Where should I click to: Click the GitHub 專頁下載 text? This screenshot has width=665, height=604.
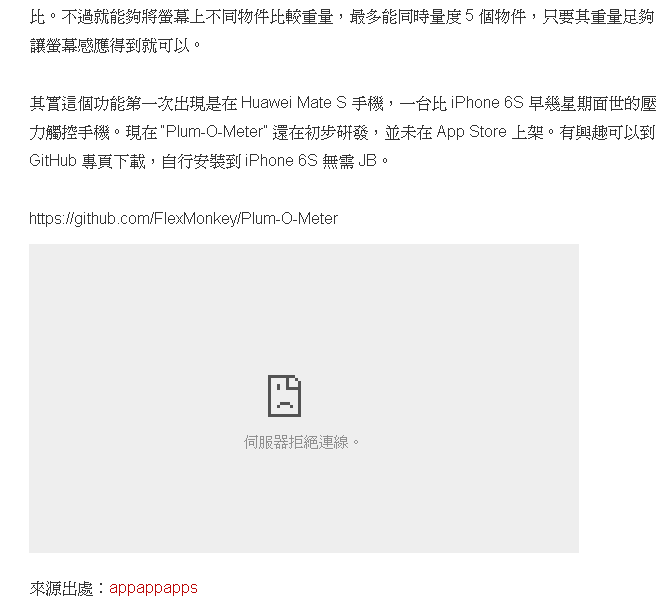click(87, 161)
